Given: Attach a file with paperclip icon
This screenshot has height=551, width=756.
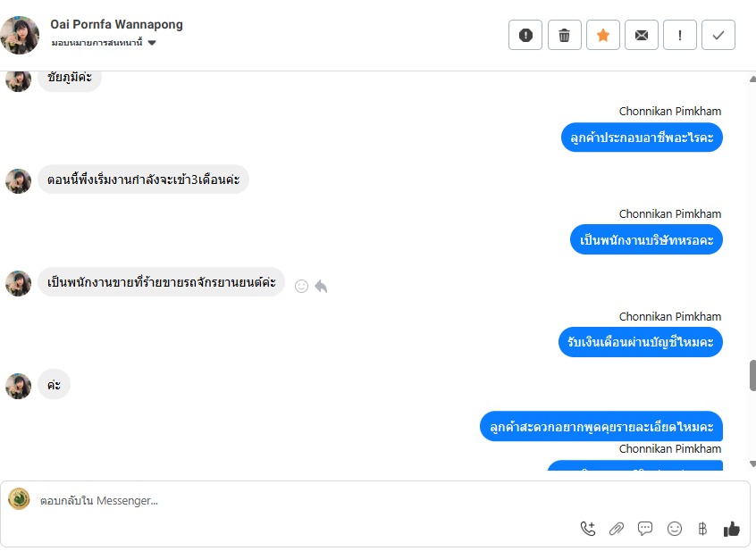Looking at the screenshot, I should click(x=617, y=529).
